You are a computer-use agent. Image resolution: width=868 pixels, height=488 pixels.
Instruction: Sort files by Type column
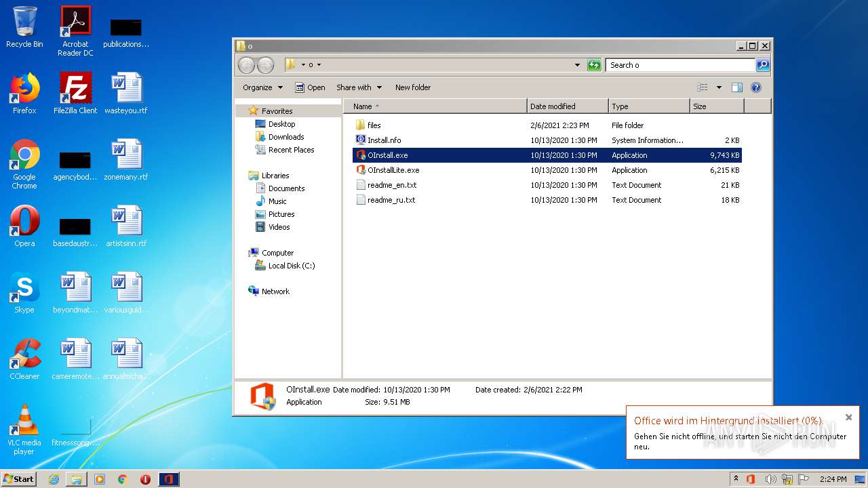coord(649,106)
